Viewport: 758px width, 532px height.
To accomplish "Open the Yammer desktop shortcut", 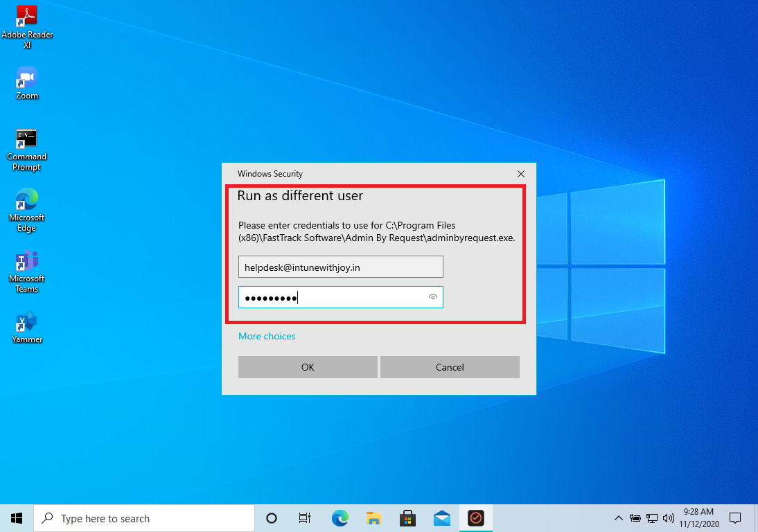I will coord(27,327).
